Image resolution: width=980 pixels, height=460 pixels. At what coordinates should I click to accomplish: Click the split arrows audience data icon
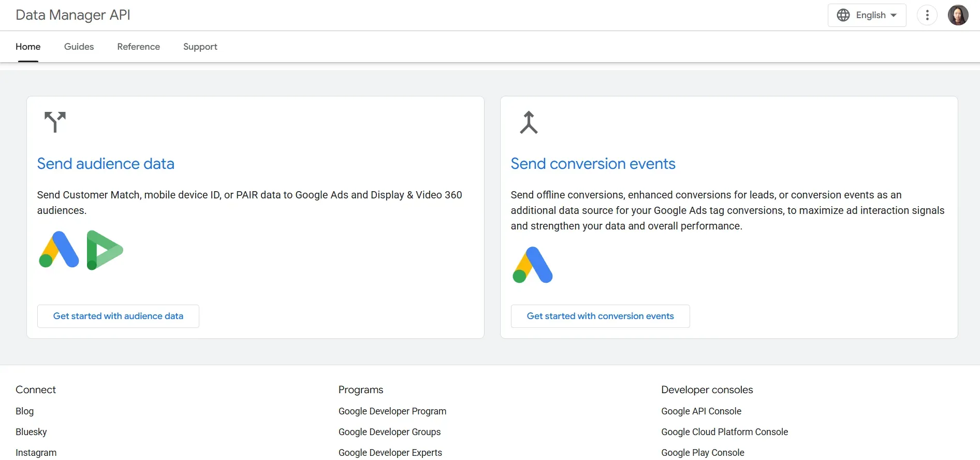[55, 122]
